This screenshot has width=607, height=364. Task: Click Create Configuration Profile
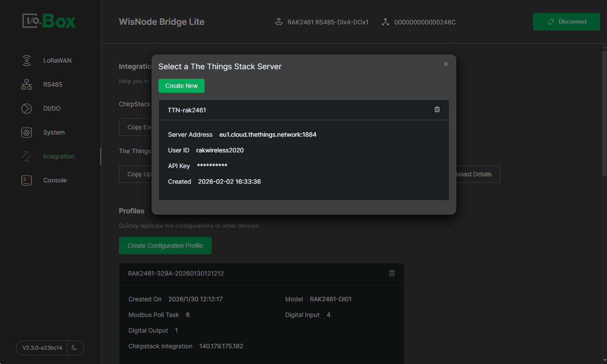click(x=165, y=245)
